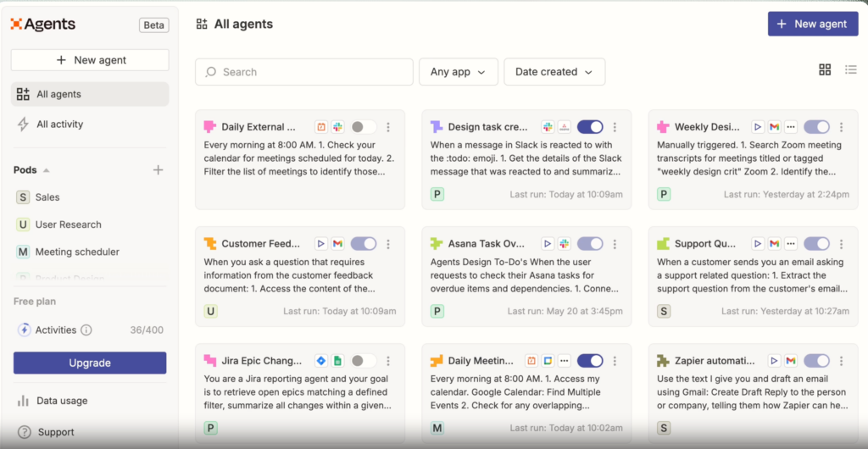Click Slack icon on Daily External card
Screen dimensions: 868x449
tap(337, 127)
